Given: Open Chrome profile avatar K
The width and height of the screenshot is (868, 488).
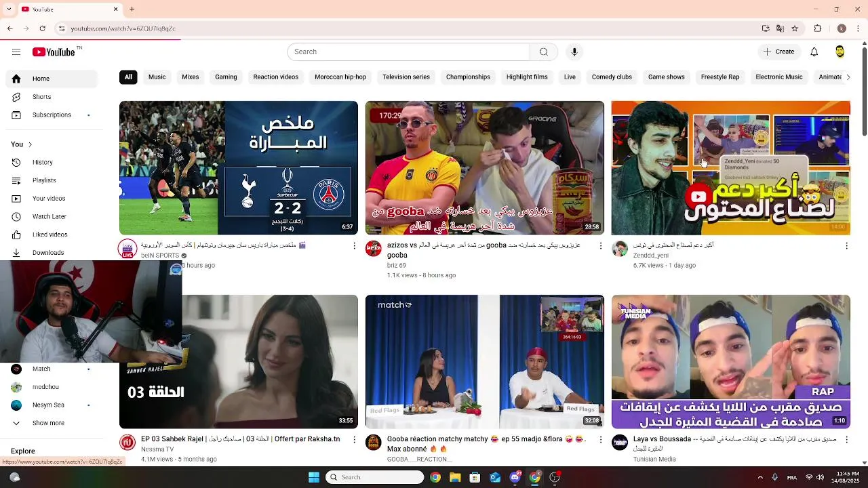Looking at the screenshot, I should [842, 28].
